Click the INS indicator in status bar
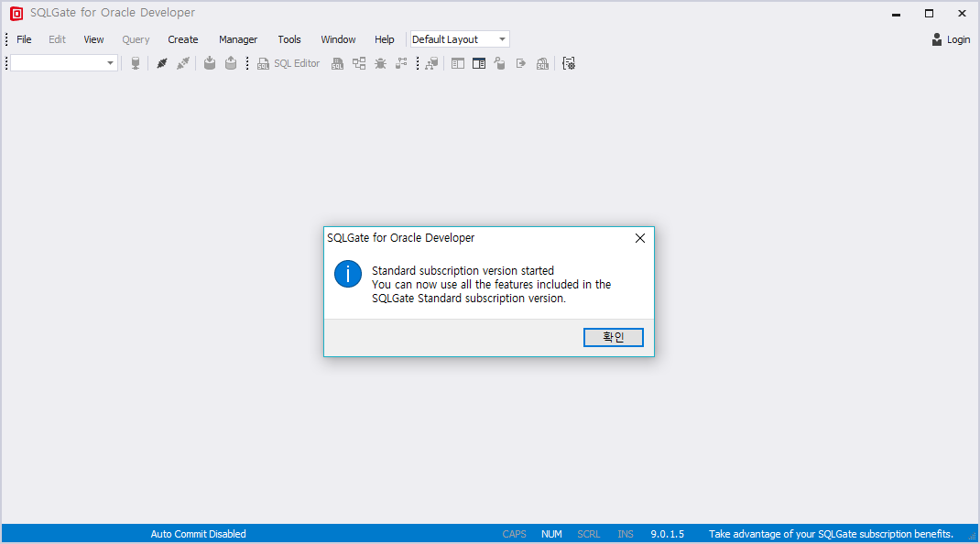Image resolution: width=980 pixels, height=544 pixels. 626,534
